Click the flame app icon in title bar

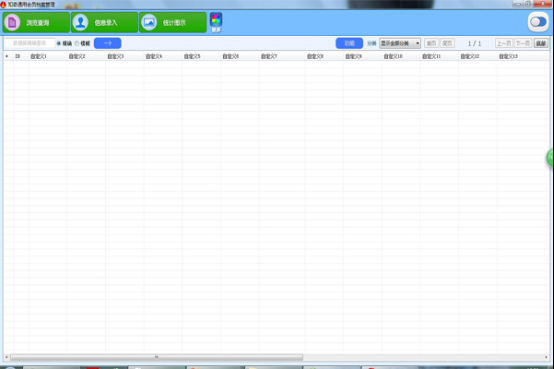[3, 5]
